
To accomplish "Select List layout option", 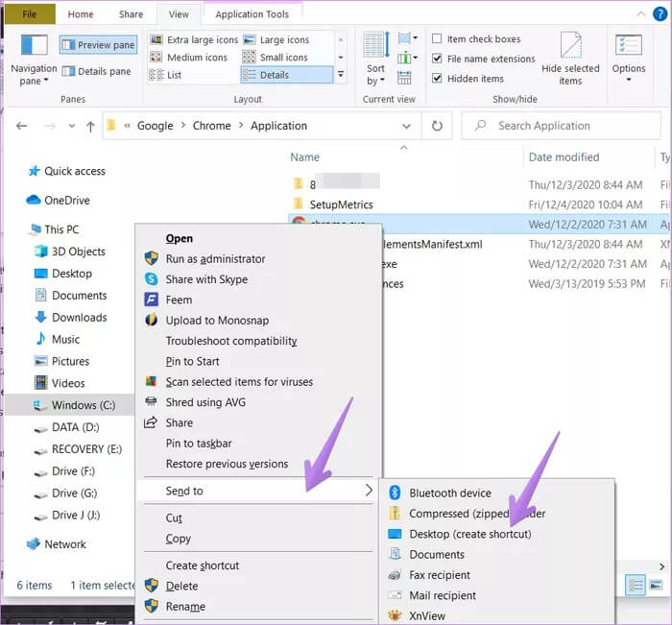I will [x=165, y=75].
